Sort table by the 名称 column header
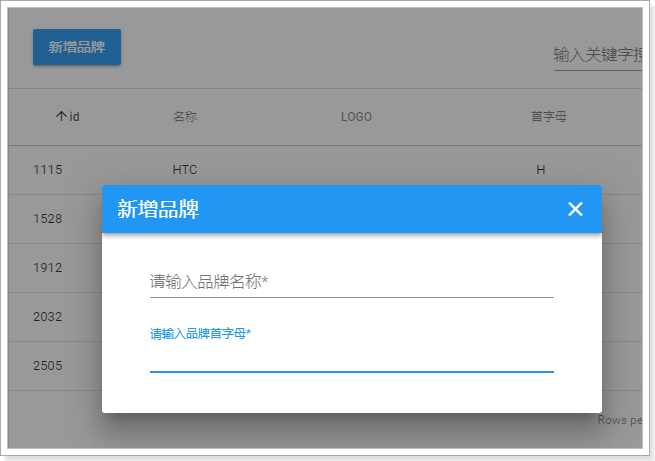 [185, 117]
